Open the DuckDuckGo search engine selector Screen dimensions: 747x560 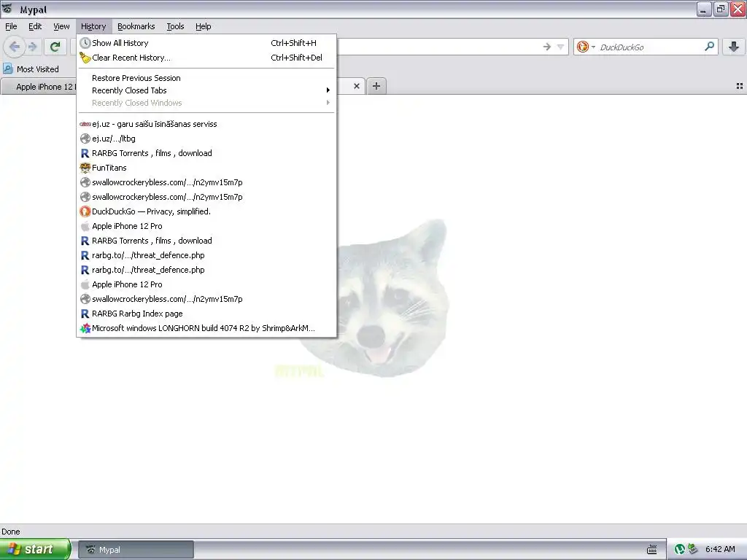586,47
